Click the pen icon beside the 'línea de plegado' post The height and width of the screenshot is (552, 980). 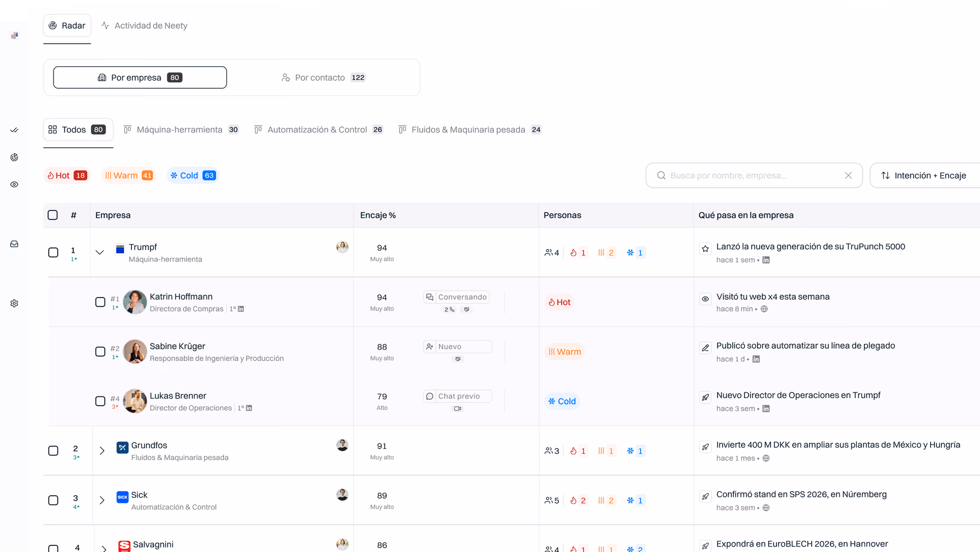pos(705,348)
